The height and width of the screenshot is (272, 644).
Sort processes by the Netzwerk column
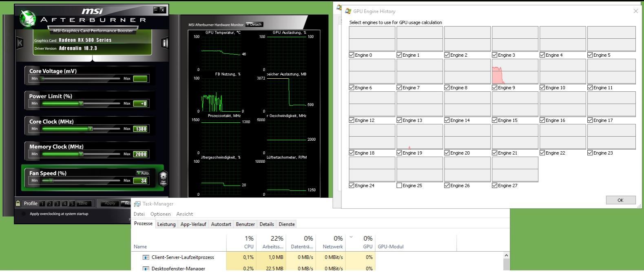pyautogui.click(x=331, y=242)
